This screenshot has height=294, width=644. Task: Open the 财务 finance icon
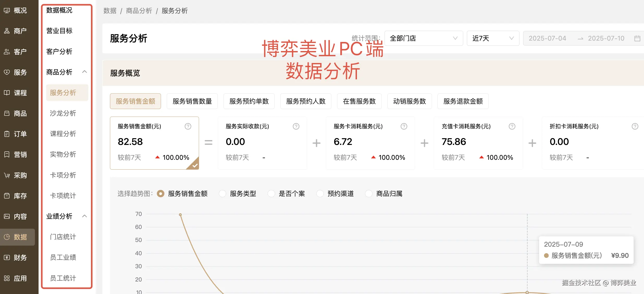7,258
